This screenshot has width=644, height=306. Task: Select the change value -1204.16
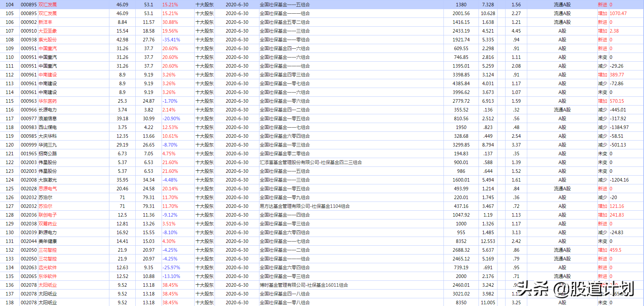point(619,180)
